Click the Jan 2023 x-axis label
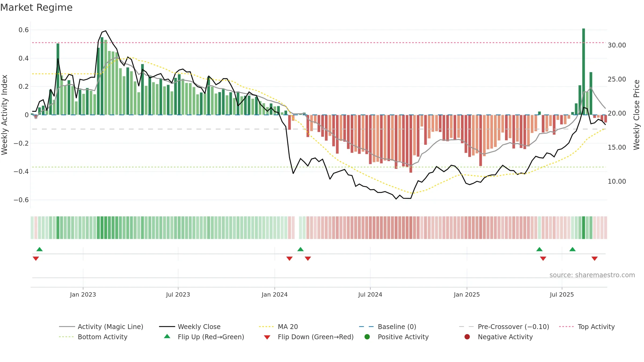Viewport: 644px width, 362px height. [83, 294]
